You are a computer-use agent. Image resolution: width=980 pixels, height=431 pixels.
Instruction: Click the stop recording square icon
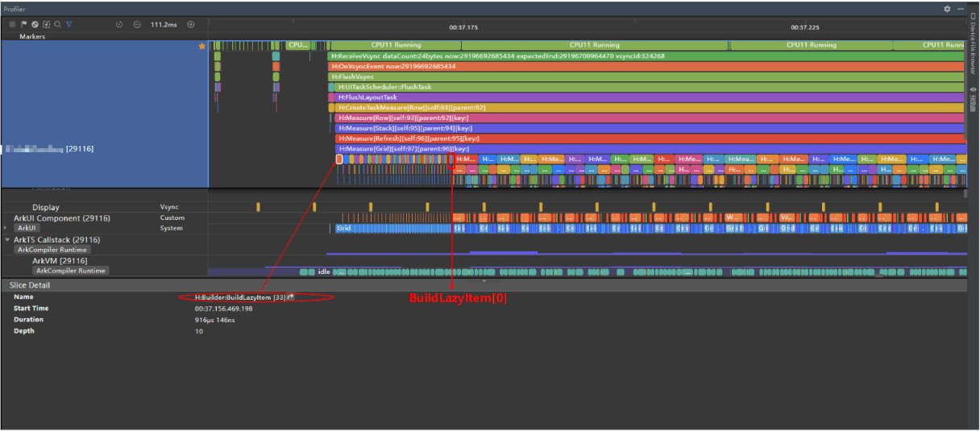click(x=12, y=24)
